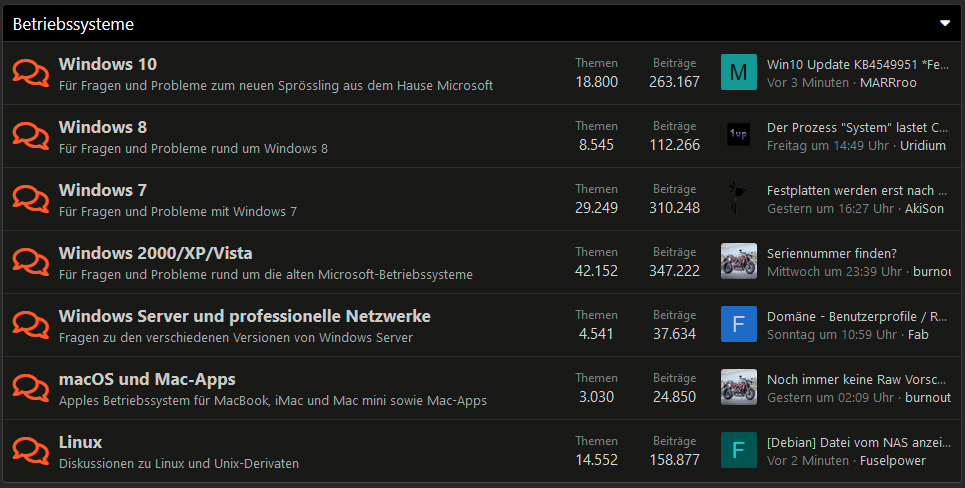
Task: Click the timestamp Vor 2 Minuten
Action: pos(807,460)
